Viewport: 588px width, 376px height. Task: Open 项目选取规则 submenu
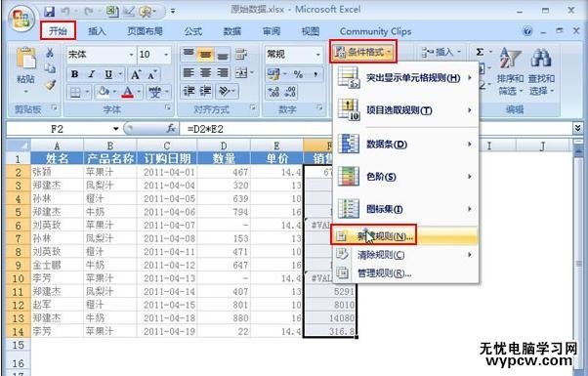pos(405,110)
